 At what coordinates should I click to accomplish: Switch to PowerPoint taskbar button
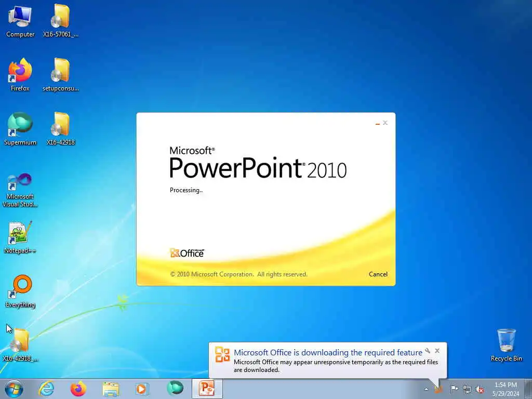pos(207,389)
